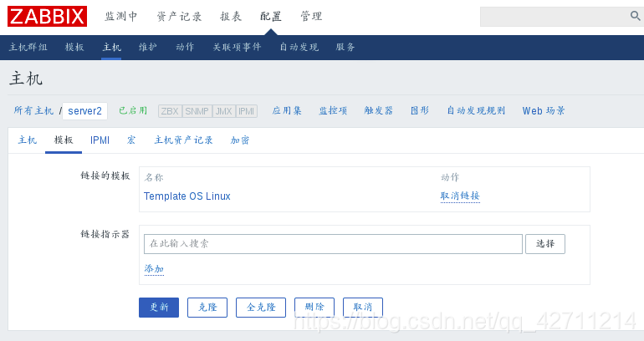
Task: Open the 应用集 link
Action: pyautogui.click(x=287, y=111)
